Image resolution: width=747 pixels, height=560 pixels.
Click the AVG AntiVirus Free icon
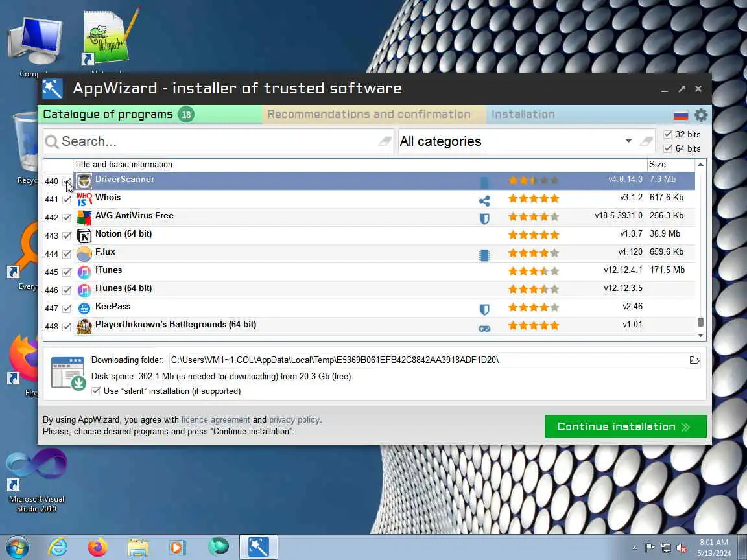tap(84, 217)
